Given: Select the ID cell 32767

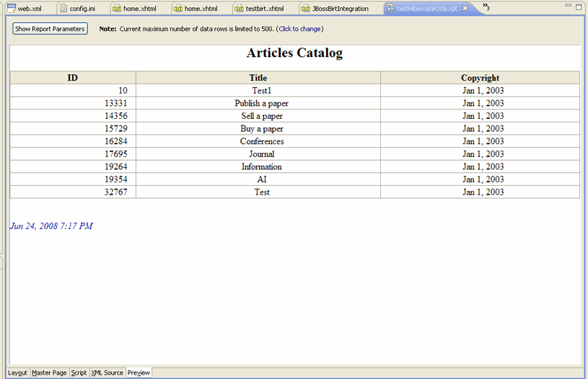Looking at the screenshot, I should pos(73,192).
